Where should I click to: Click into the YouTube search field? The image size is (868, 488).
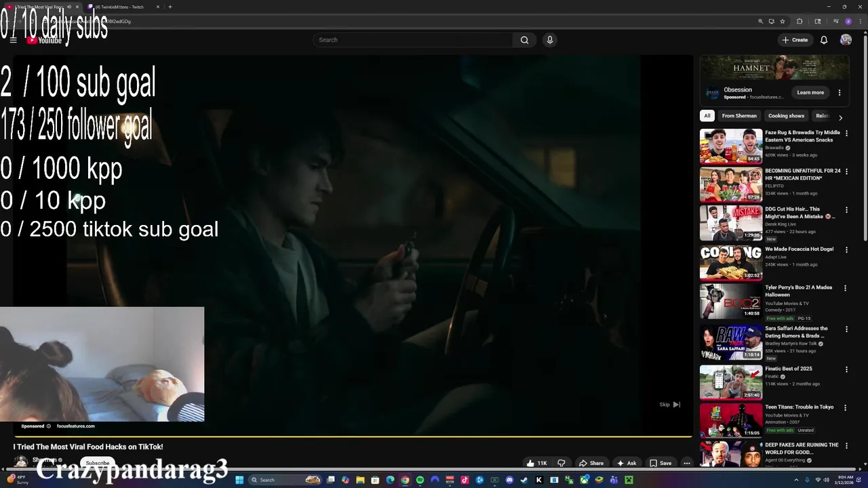pyautogui.click(x=414, y=40)
